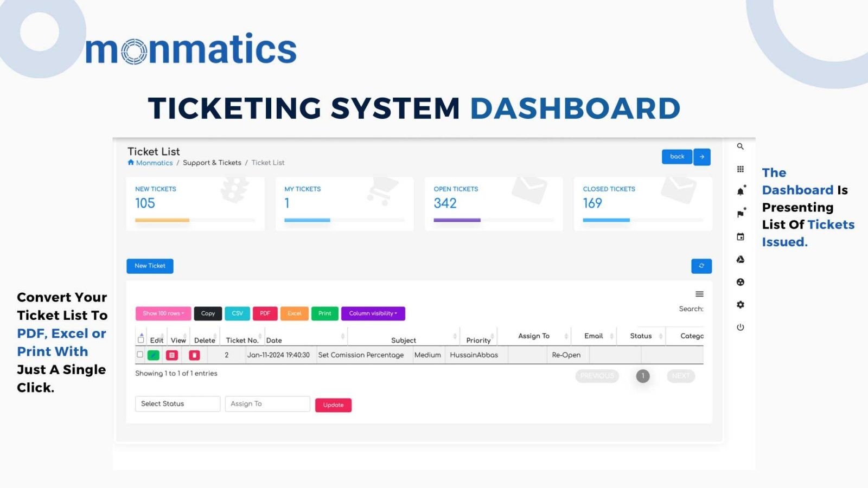Delete ticket 2 using trash icon
This screenshot has width=868, height=488.
(x=194, y=355)
